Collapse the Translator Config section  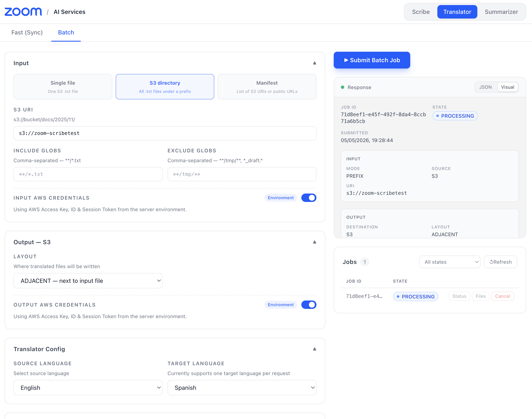[315, 349]
